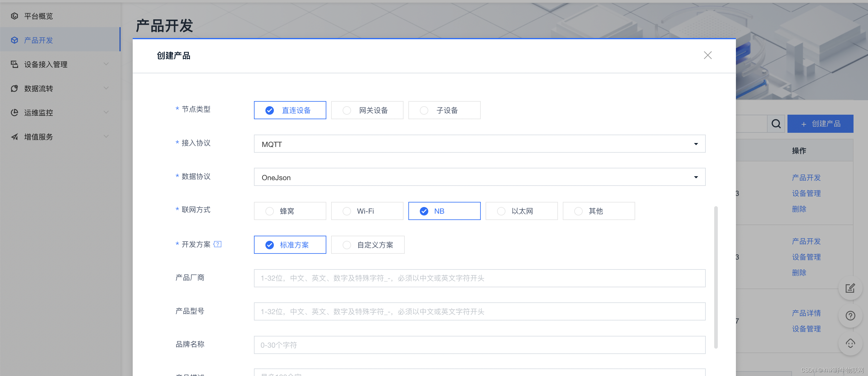The width and height of the screenshot is (868, 376).
Task: Click the 设备接入管理 sidebar icon
Action: tap(14, 64)
